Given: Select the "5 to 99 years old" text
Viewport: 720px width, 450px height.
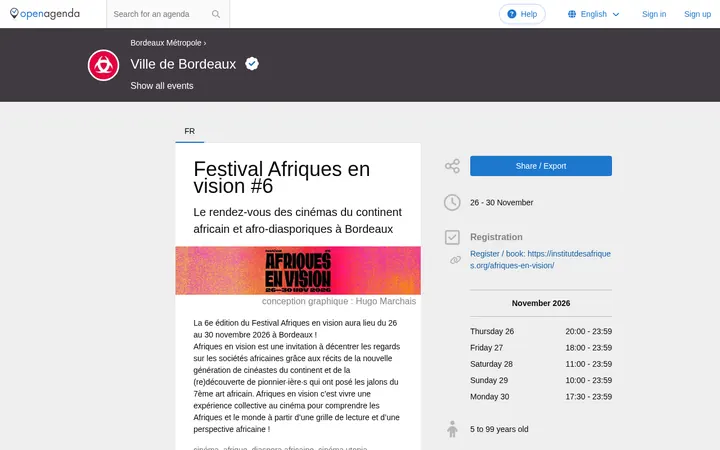Looking at the screenshot, I should (499, 429).
